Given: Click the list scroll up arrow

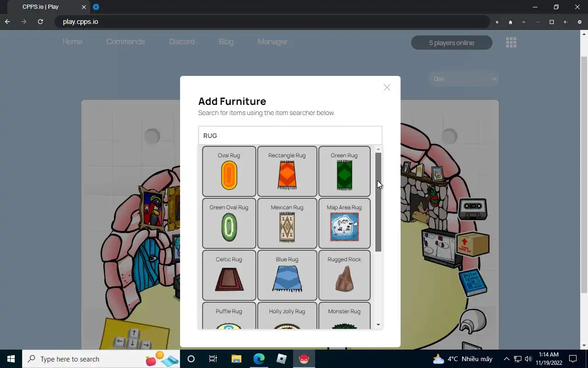Looking at the screenshot, I should (378, 149).
